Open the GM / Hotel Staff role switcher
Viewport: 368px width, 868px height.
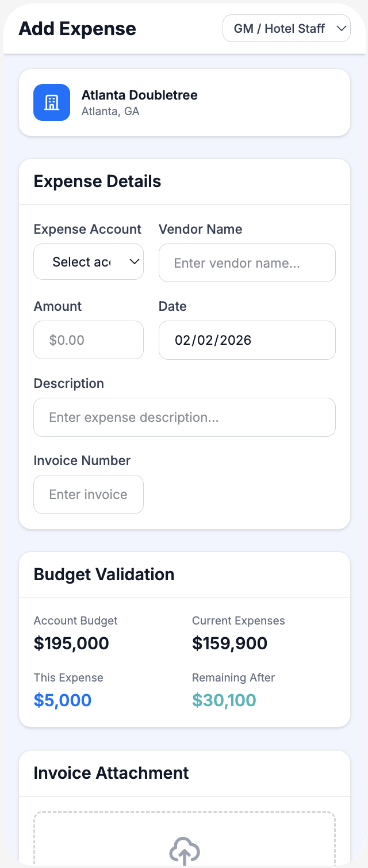286,28
